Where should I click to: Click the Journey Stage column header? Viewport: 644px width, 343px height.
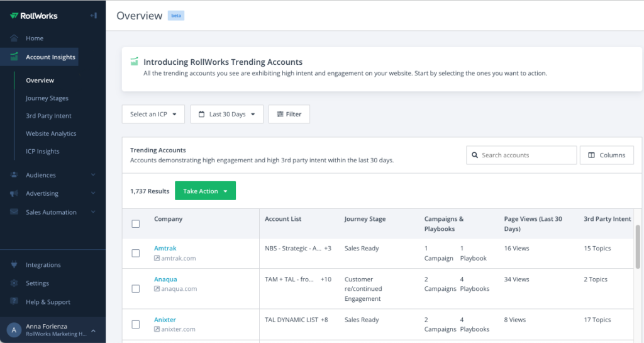pos(365,219)
